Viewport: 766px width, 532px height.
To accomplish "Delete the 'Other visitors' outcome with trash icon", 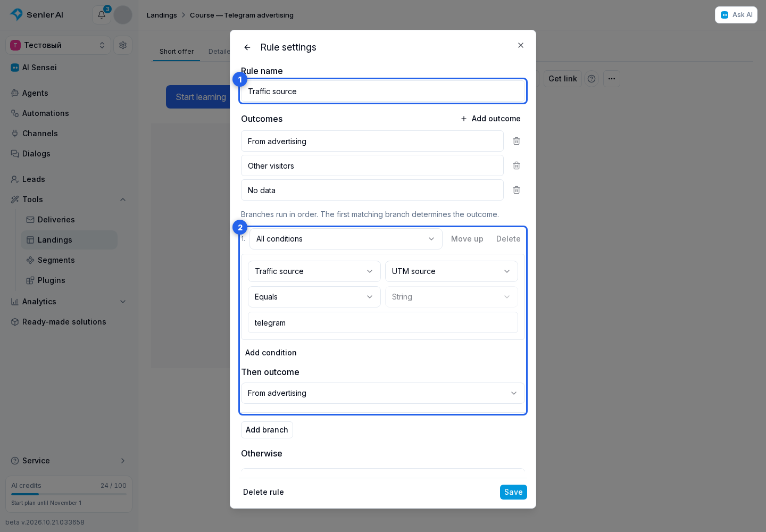I will pos(517,165).
